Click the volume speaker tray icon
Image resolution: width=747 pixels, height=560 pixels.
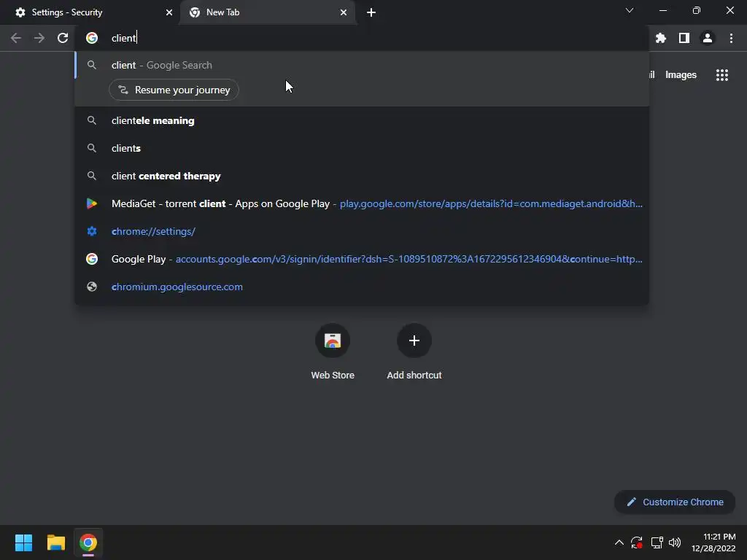tap(675, 542)
